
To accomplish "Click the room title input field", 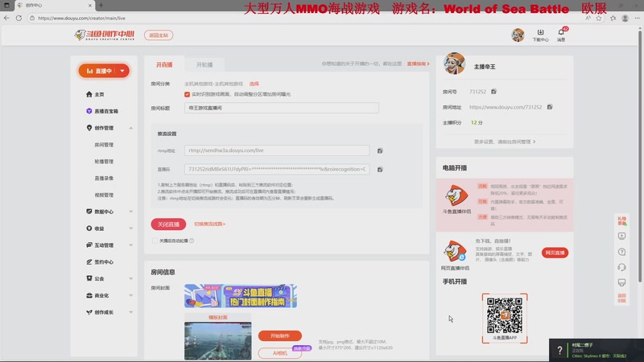I will (281, 108).
